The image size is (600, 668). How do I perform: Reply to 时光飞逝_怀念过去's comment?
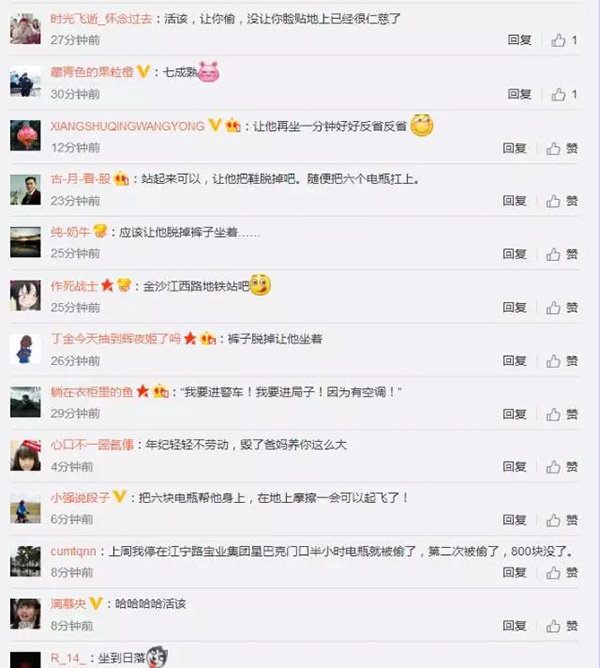(x=519, y=40)
